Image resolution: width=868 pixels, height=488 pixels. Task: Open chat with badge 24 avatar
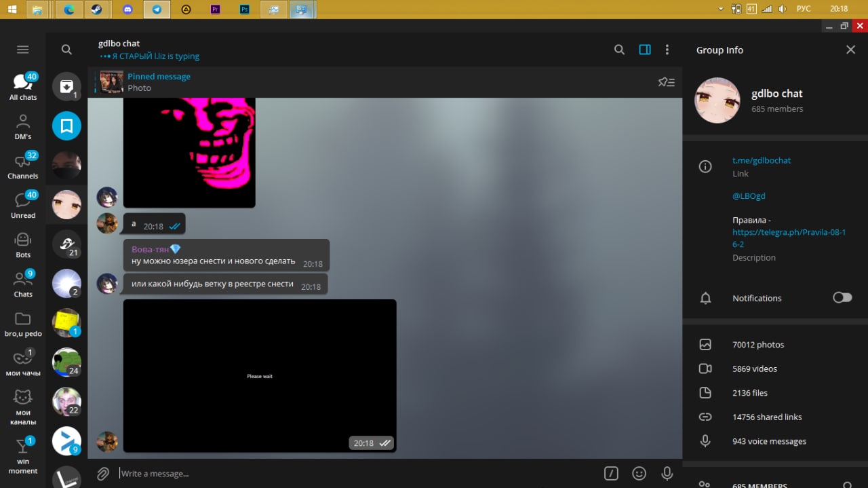pyautogui.click(x=66, y=362)
